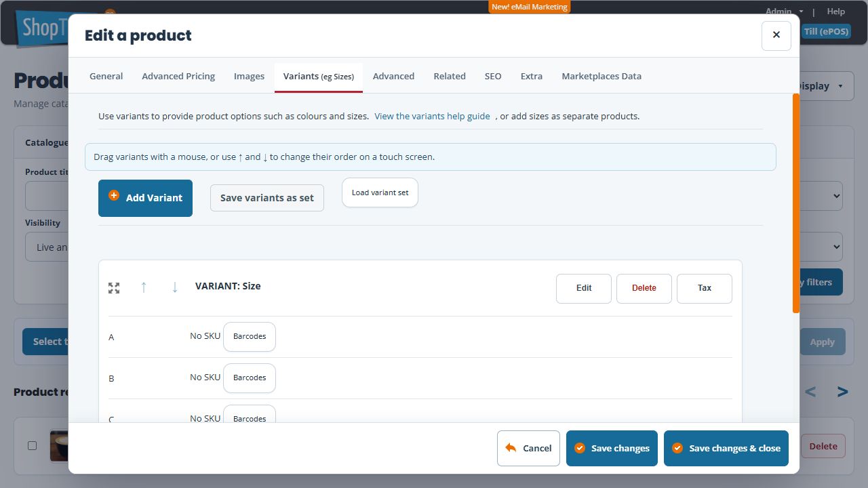Open the Extra tab

[532, 77]
